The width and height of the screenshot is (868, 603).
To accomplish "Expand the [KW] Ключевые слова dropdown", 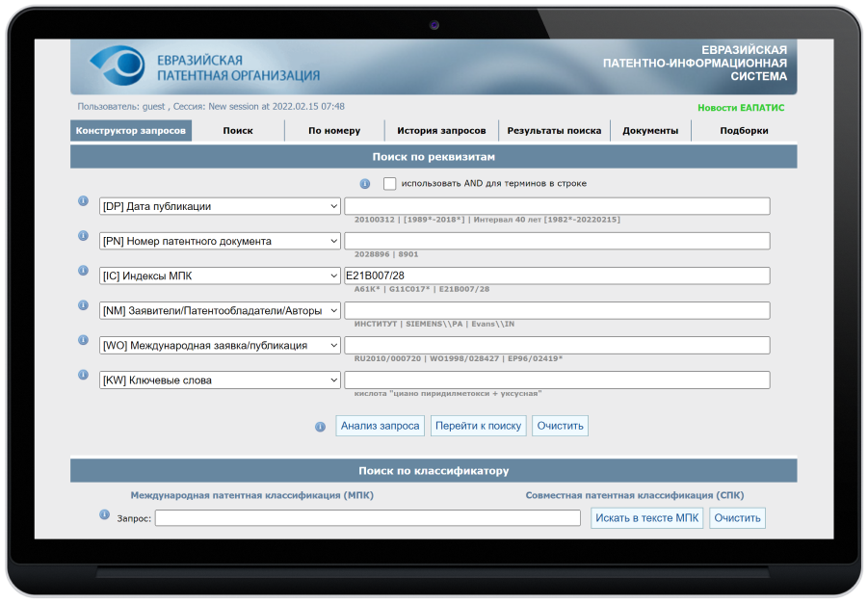I will point(220,380).
